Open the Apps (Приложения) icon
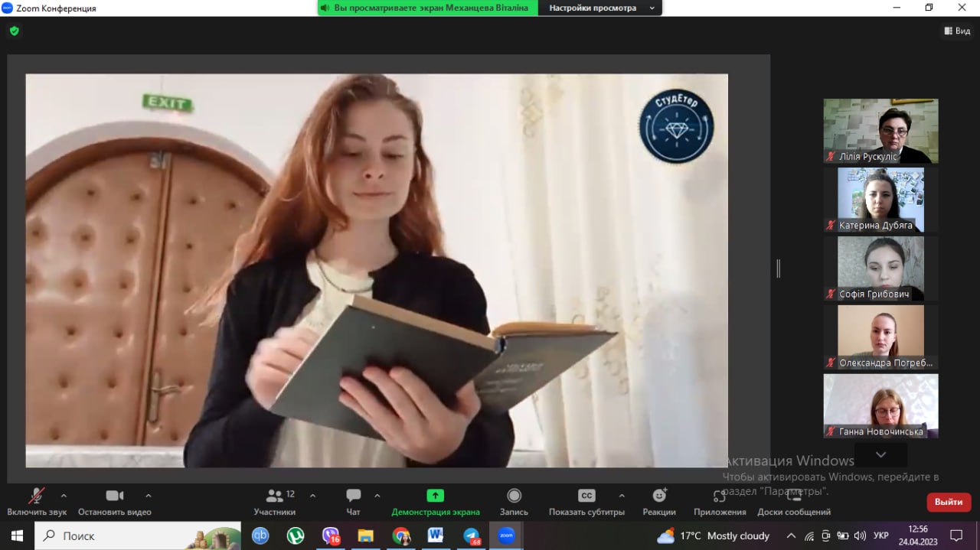Viewport: 980px width, 550px height. (719, 496)
